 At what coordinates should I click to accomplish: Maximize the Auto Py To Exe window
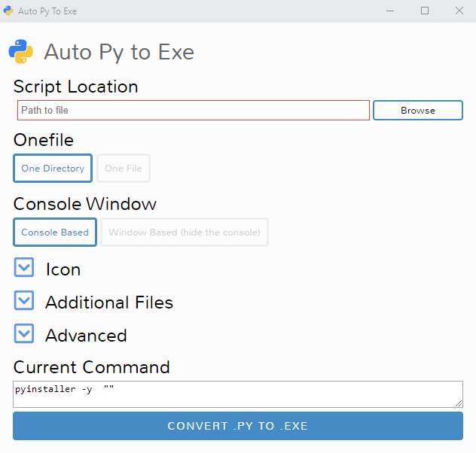tap(425, 11)
